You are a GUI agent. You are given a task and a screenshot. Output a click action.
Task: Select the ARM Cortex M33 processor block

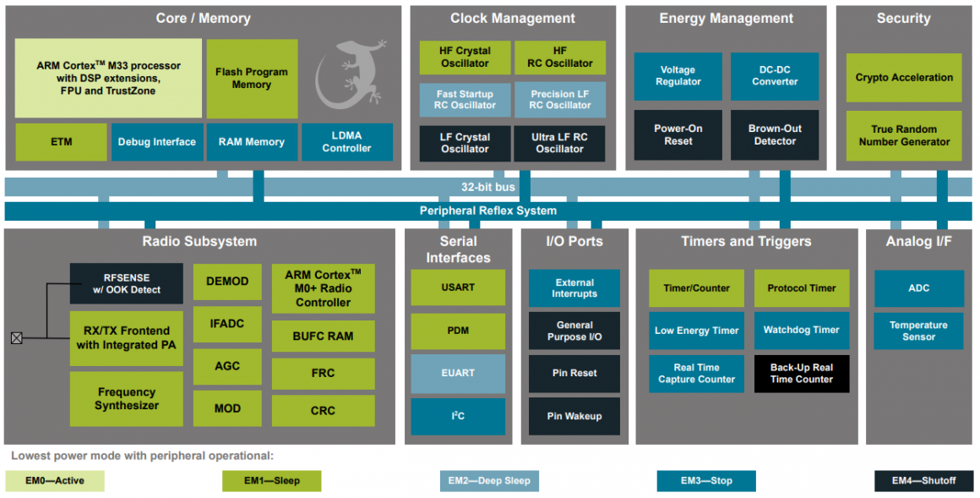pos(108,78)
